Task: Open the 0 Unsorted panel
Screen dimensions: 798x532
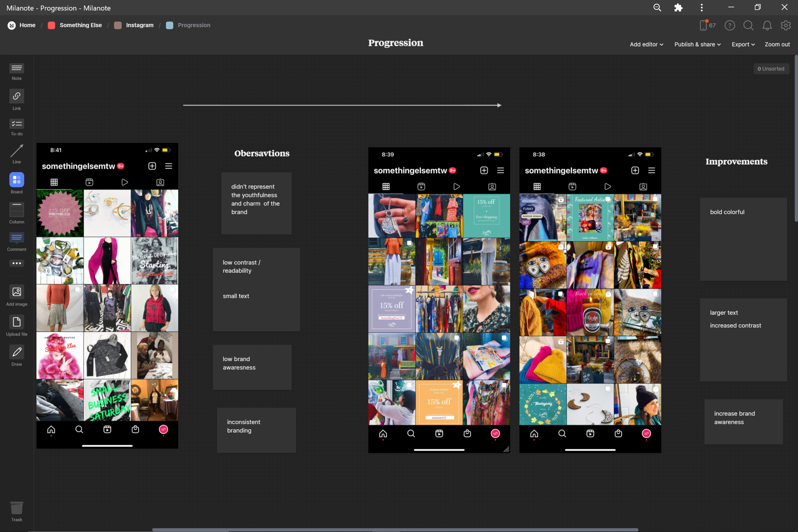Action: click(771, 69)
